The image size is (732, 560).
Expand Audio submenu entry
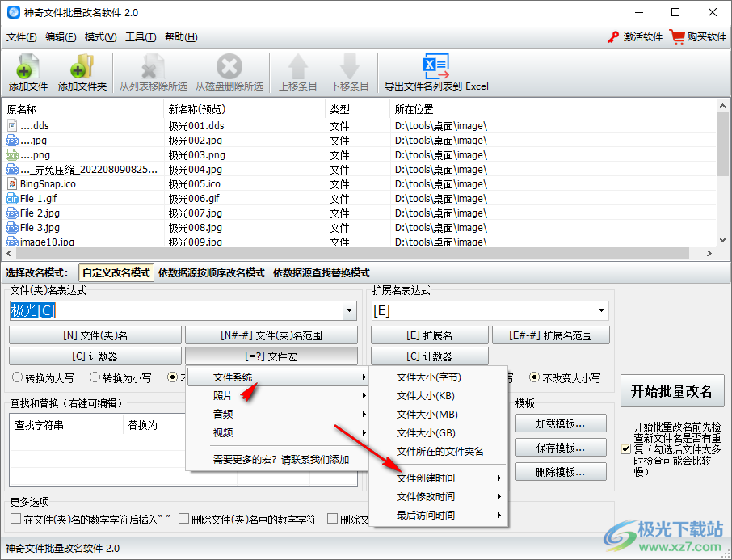pos(277,415)
